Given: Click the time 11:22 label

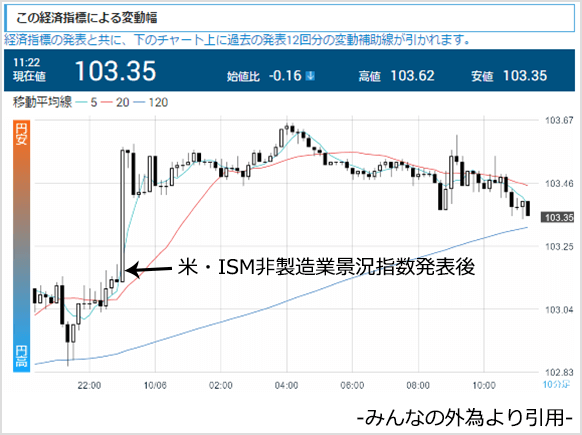Looking at the screenshot, I should tap(26, 62).
